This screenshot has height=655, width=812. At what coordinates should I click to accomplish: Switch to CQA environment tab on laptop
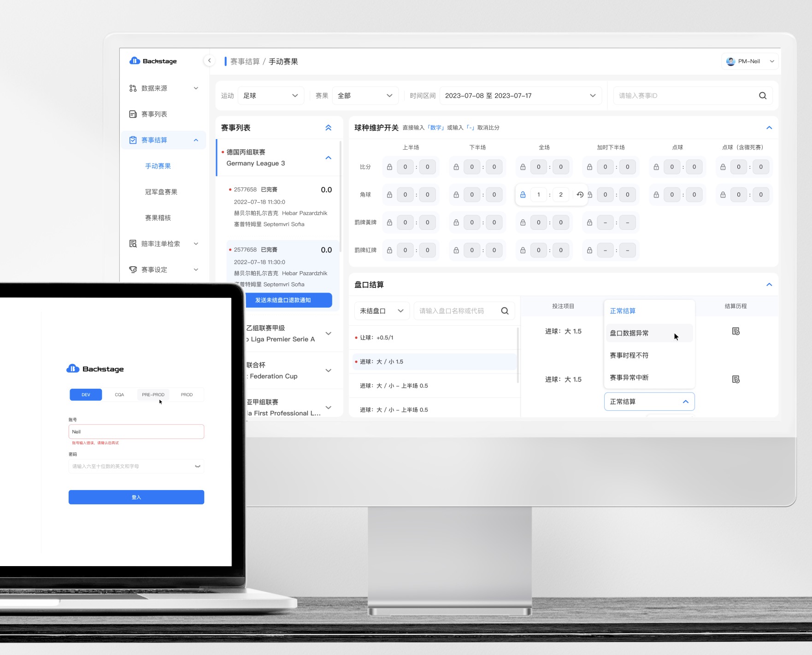[119, 395]
